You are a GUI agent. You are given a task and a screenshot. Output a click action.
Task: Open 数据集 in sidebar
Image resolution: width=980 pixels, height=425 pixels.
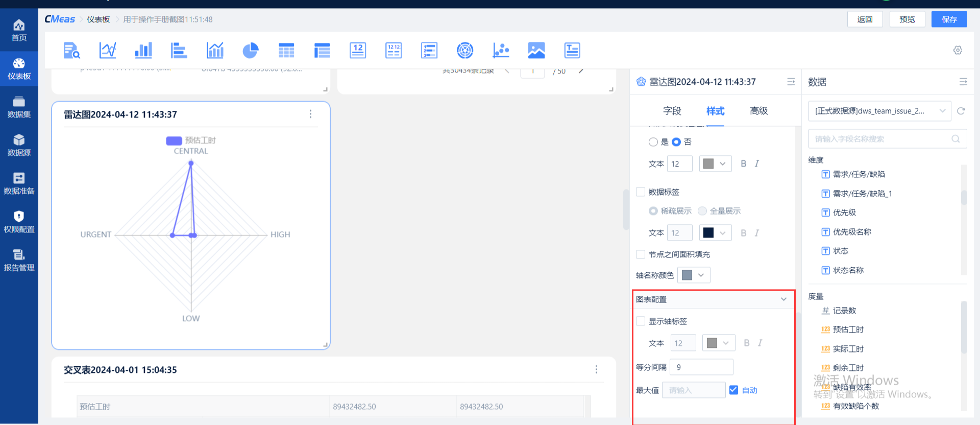point(19,107)
